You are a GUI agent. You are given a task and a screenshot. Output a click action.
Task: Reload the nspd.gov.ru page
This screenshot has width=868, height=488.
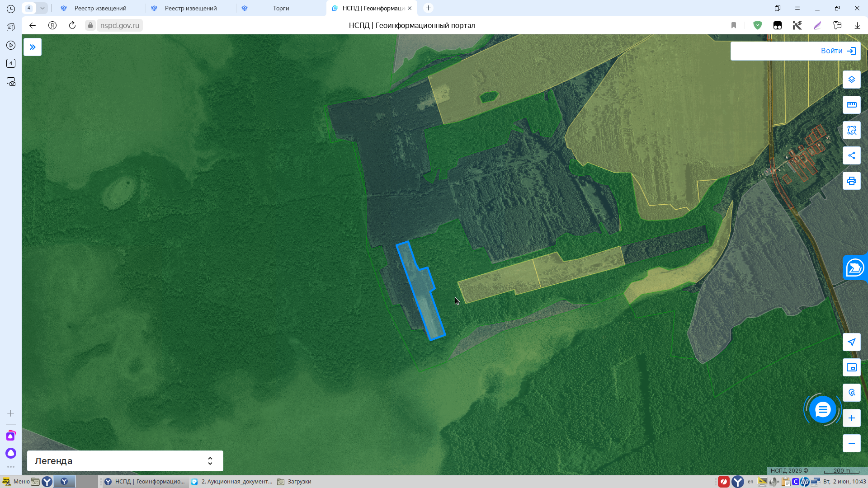click(x=72, y=25)
